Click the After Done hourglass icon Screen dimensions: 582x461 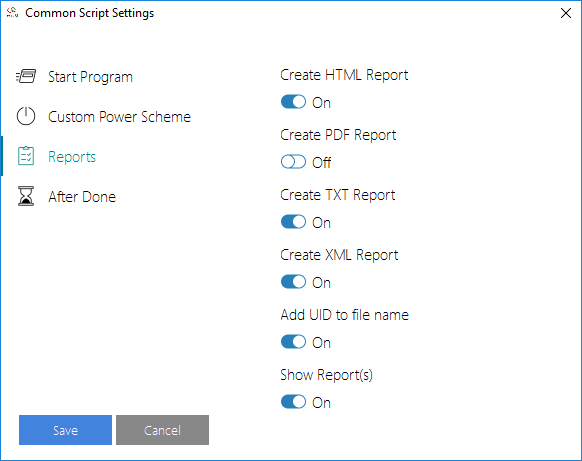coord(26,196)
